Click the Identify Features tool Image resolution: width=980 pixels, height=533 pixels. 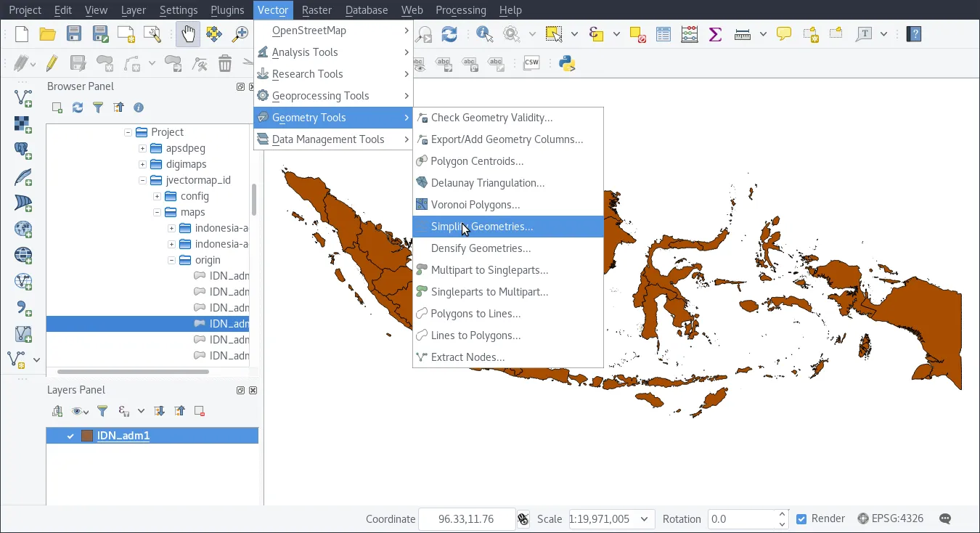coord(482,33)
